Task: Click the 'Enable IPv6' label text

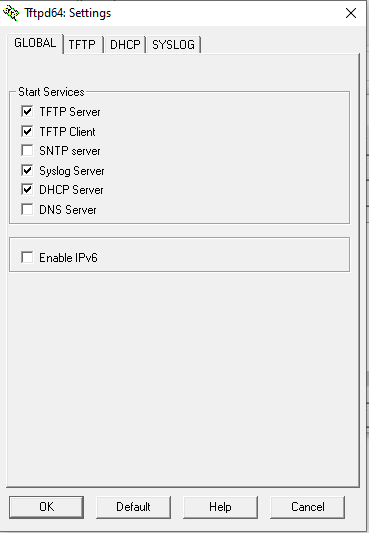Action: [68, 258]
